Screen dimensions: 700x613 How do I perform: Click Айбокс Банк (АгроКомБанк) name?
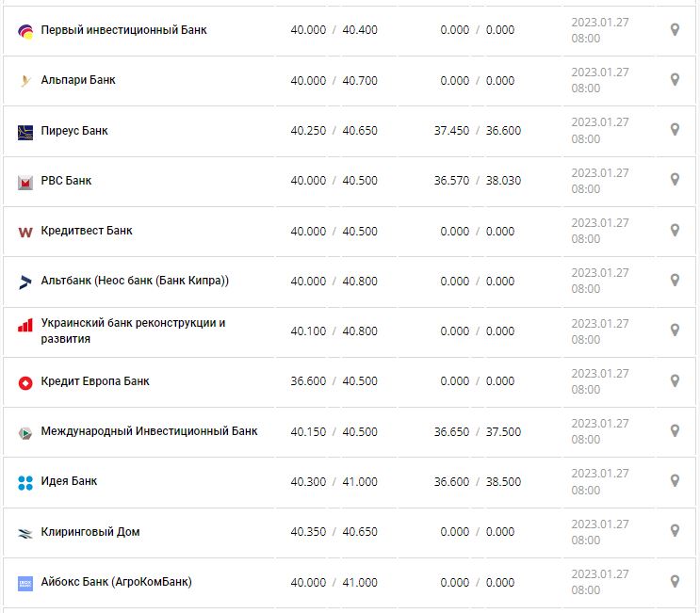click(x=116, y=582)
